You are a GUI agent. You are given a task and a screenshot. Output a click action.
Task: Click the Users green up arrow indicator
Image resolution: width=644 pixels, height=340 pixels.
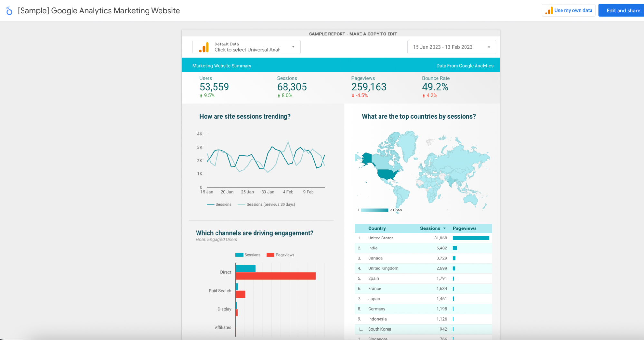pyautogui.click(x=201, y=96)
